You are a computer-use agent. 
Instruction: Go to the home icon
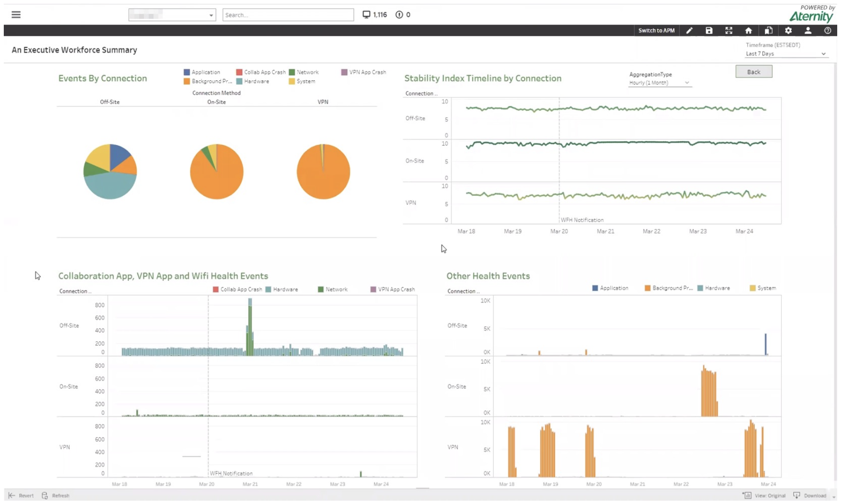(748, 30)
